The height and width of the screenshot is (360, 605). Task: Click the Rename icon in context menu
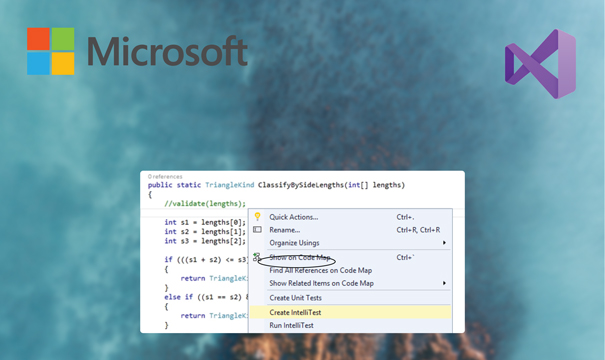(x=257, y=230)
